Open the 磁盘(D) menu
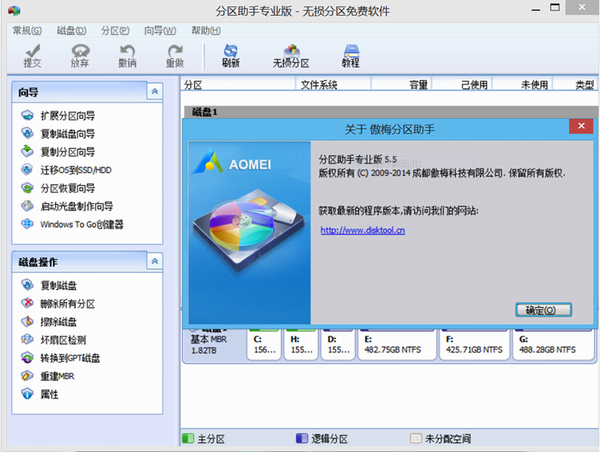The height and width of the screenshot is (452, 600). coord(72,31)
